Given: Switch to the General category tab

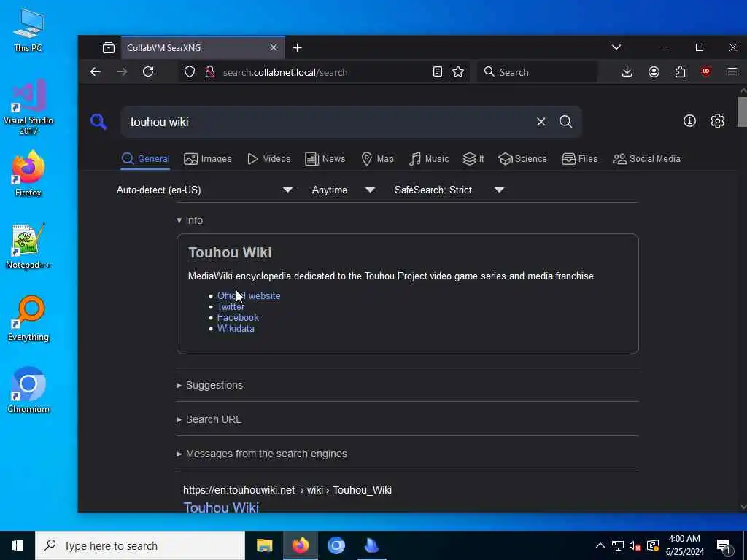Looking at the screenshot, I should pos(145,158).
